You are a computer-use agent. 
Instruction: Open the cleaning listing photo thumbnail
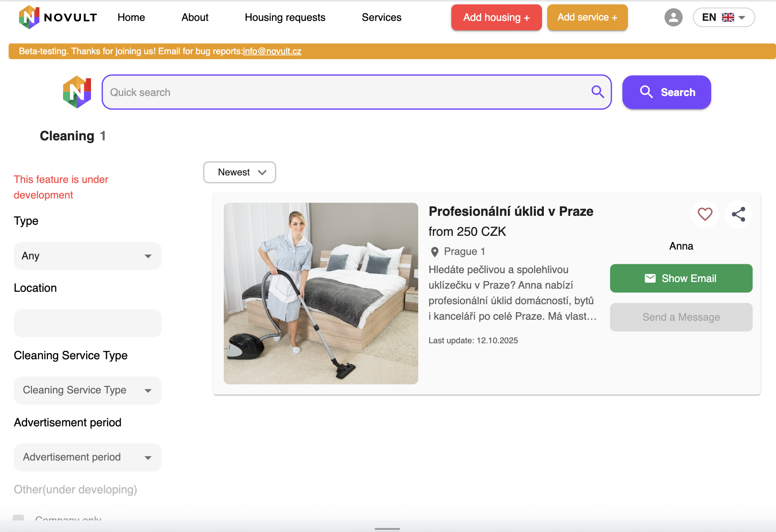tap(321, 293)
